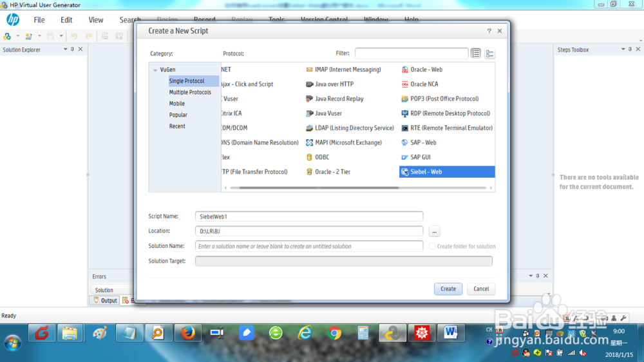This screenshot has height=362, width=644.
Task: Select Java over HTTP protocol
Action: [330, 84]
